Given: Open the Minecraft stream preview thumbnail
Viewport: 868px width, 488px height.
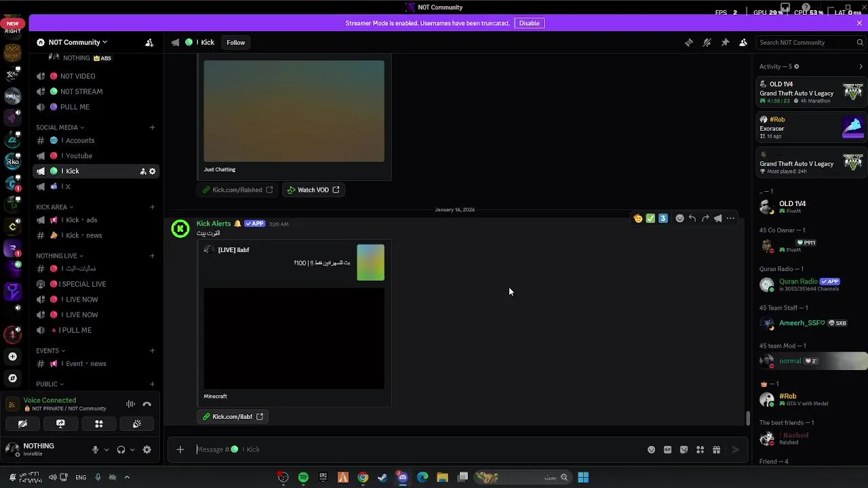Looking at the screenshot, I should point(294,338).
